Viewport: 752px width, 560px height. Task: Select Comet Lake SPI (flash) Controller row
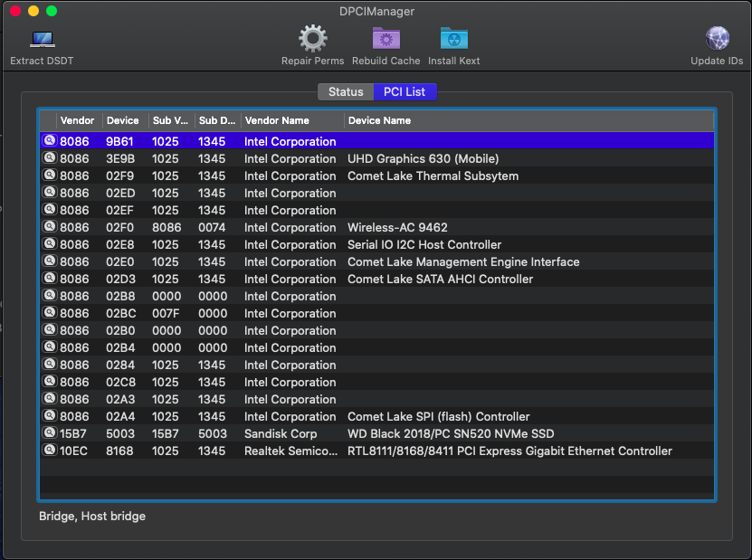tap(377, 417)
